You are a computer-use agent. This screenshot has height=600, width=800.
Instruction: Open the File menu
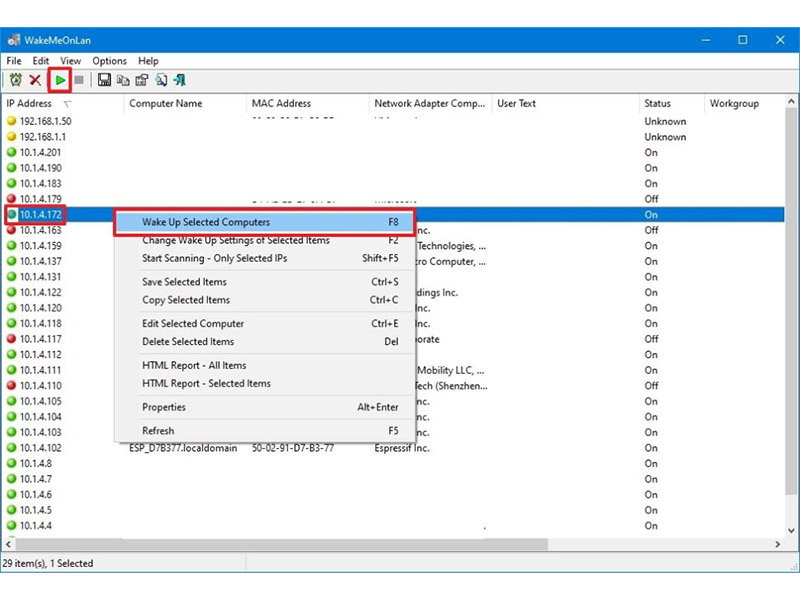(14, 61)
